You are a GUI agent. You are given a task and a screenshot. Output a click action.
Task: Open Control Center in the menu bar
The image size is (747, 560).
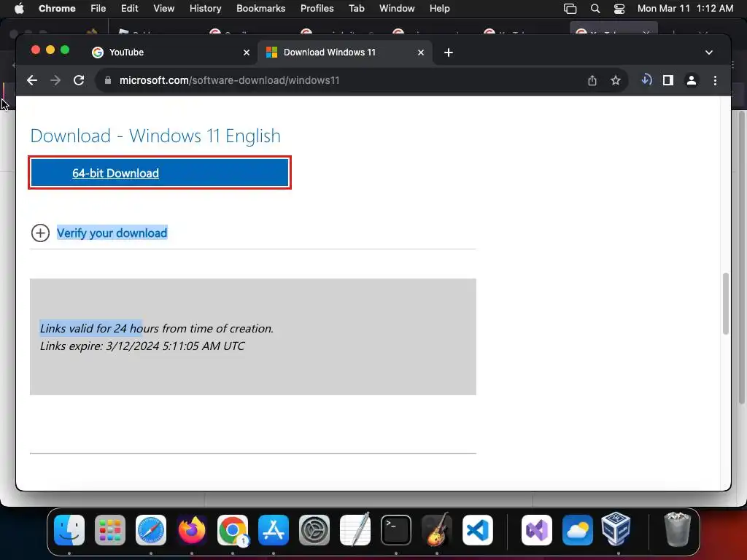click(619, 8)
